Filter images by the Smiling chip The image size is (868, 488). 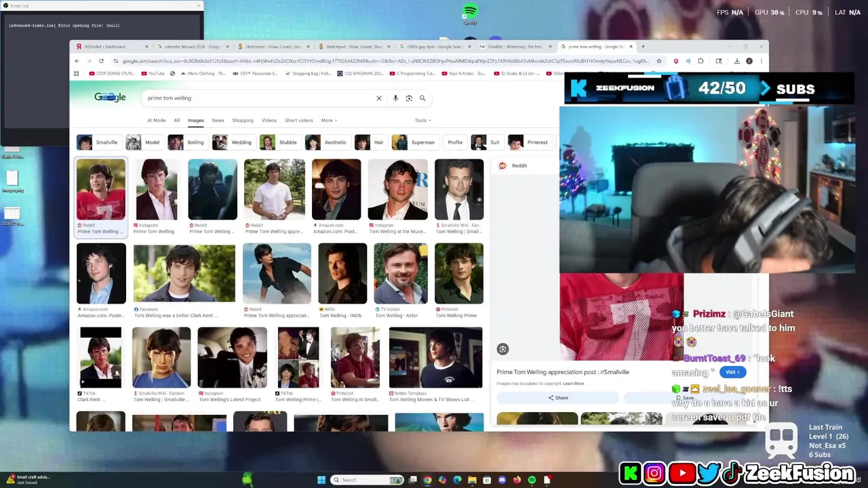pyautogui.click(x=187, y=142)
